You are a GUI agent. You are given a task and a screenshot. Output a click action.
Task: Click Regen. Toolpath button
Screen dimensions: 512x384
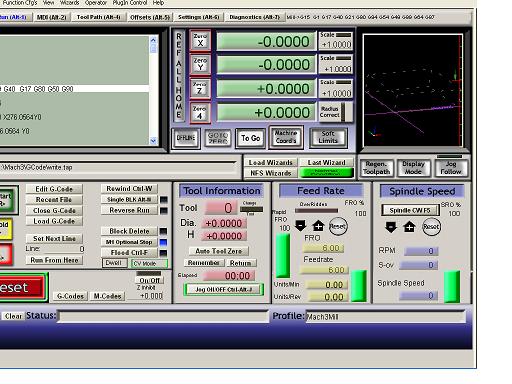(377, 168)
